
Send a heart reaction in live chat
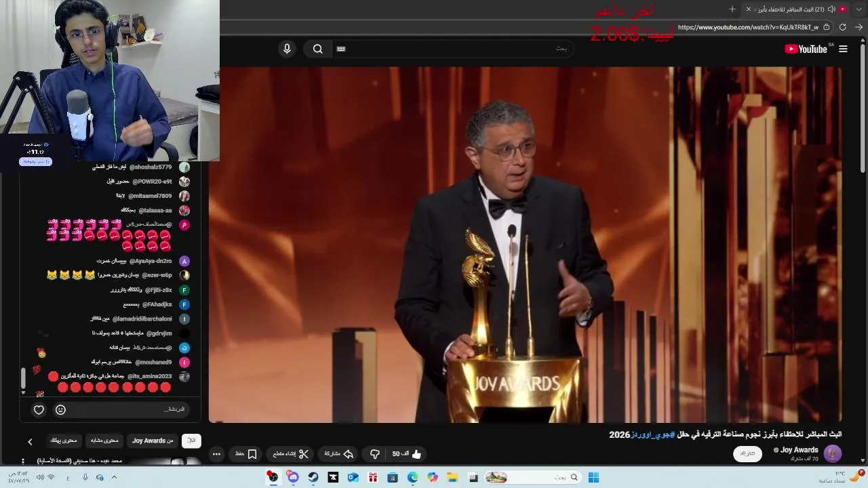[x=39, y=409]
